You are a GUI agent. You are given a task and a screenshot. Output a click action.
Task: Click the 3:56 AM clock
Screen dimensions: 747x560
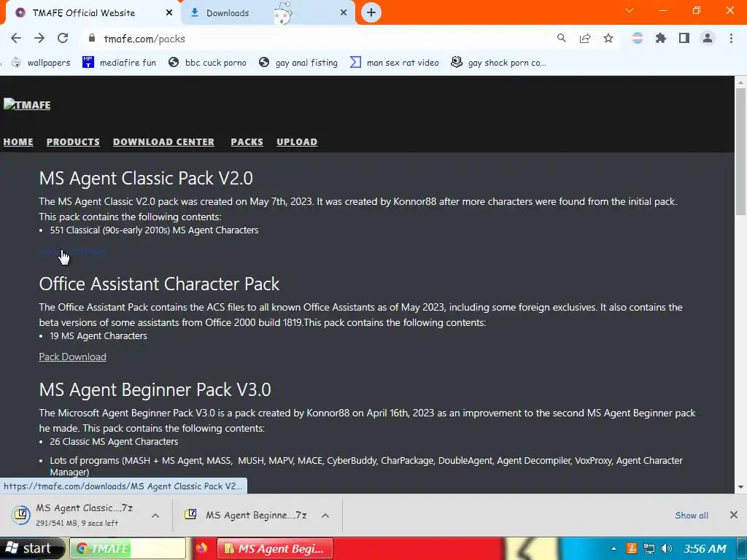(x=705, y=548)
